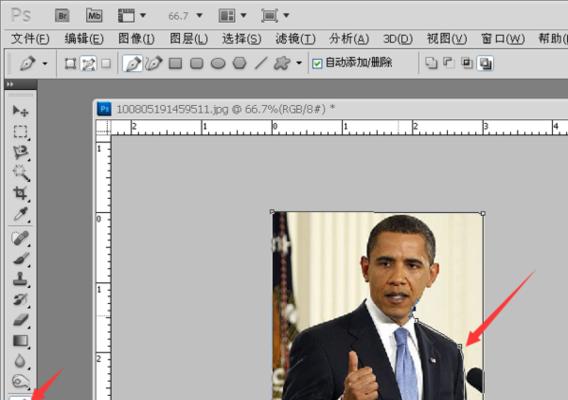
Task: Select the Crop tool
Action: coord(20,193)
